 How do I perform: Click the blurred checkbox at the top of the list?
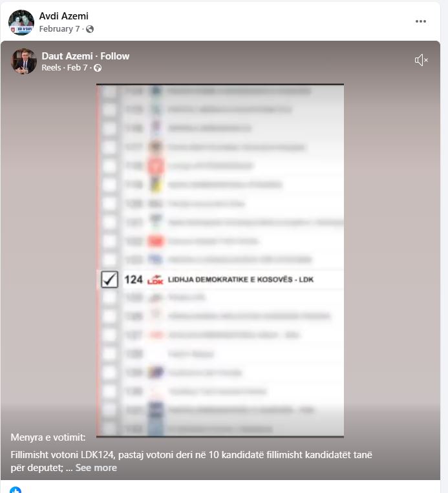tap(109, 92)
